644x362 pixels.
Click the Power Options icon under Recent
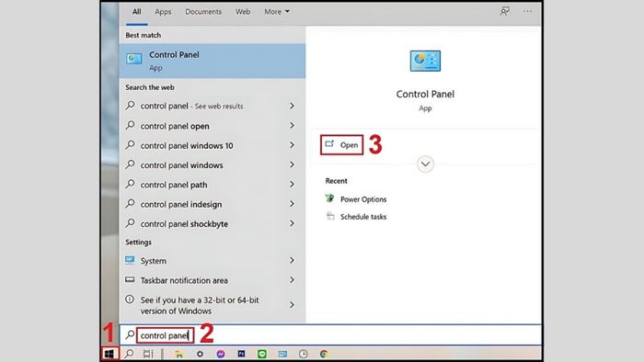point(329,198)
